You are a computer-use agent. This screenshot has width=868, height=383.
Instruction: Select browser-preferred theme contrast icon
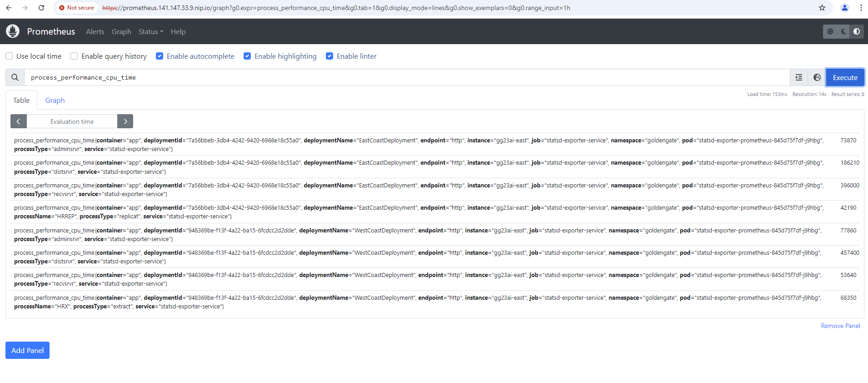[857, 31]
